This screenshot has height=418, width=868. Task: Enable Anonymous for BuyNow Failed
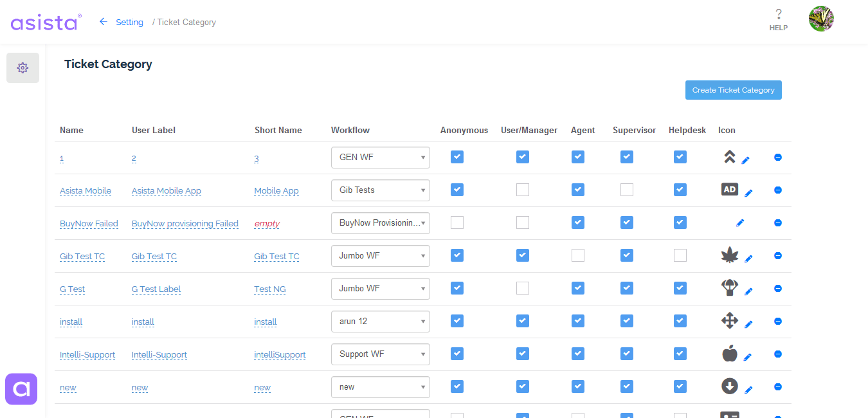coord(457,223)
